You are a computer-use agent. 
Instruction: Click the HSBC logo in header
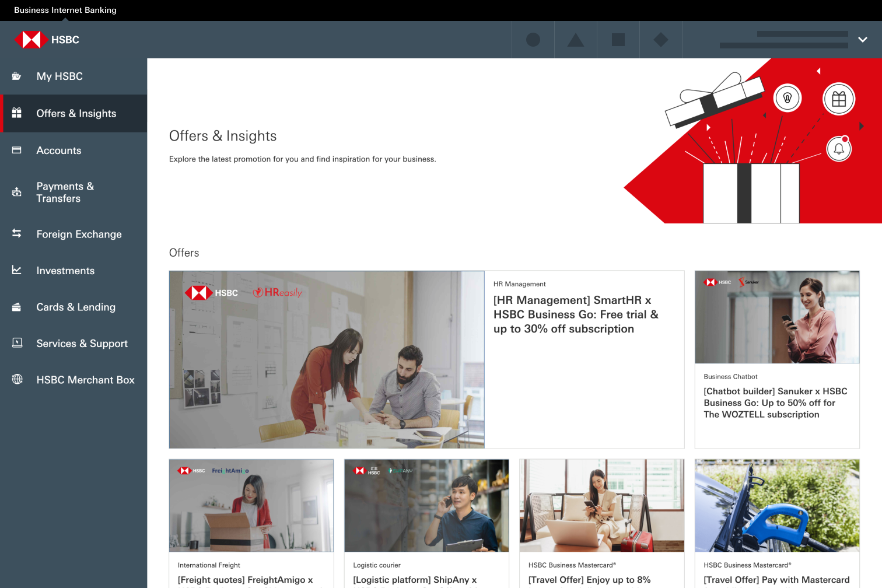coord(47,40)
